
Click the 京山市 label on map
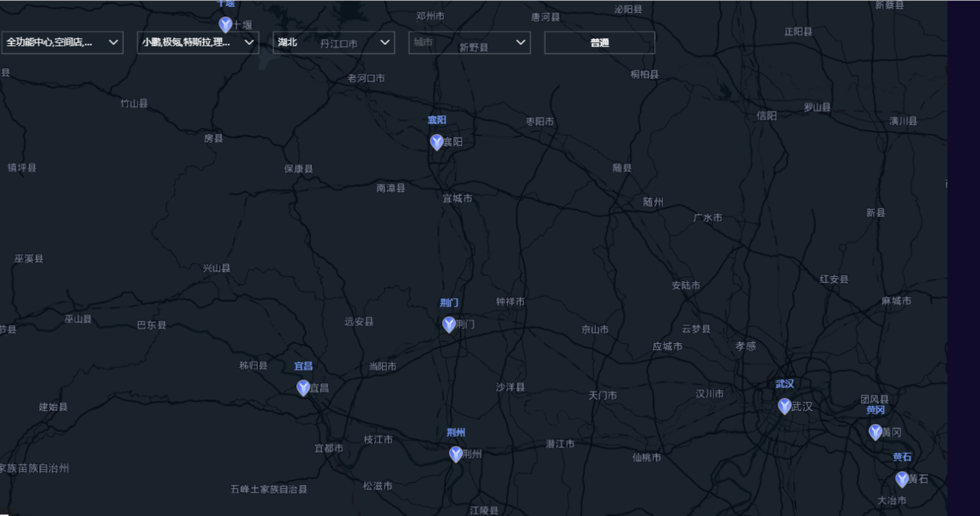click(595, 330)
